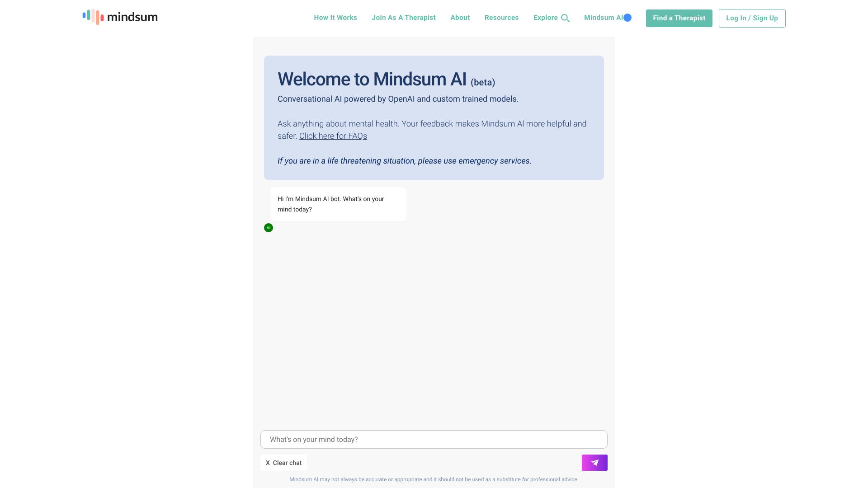Click the Welcome to Mindsum AI heading
Viewport: 868px width, 488px height.
(x=372, y=79)
